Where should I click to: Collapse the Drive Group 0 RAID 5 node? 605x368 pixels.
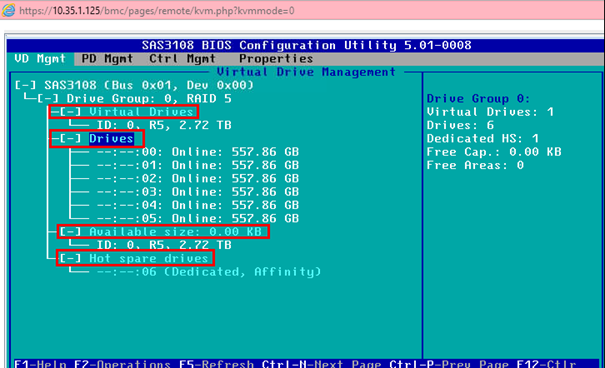tap(48, 99)
